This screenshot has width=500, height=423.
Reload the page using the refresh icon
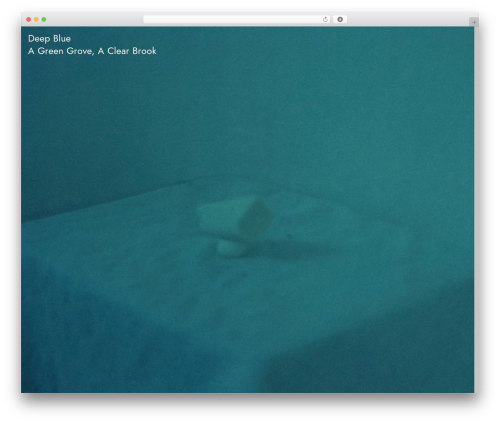point(325,19)
